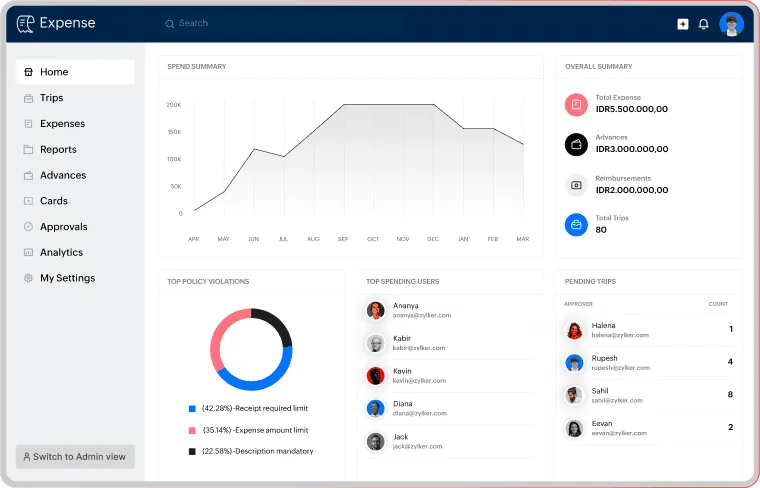Screen dimensions: 760x488
Task: Open the notifications bell
Action: [x=703, y=24]
